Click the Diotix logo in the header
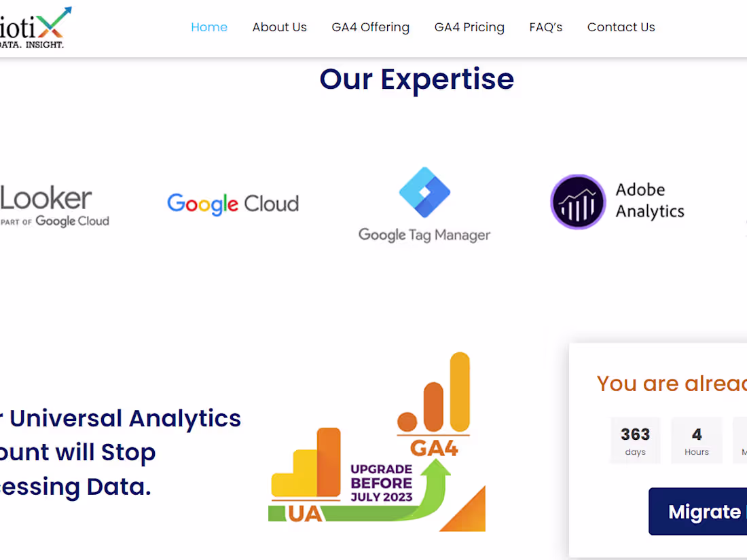The width and height of the screenshot is (747, 560). tap(34, 27)
